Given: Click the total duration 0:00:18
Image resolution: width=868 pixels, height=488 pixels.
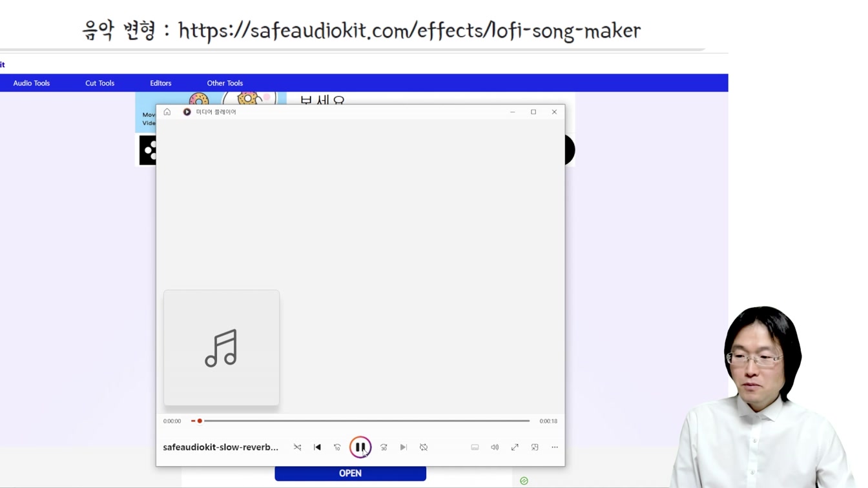Looking at the screenshot, I should pyautogui.click(x=548, y=421).
